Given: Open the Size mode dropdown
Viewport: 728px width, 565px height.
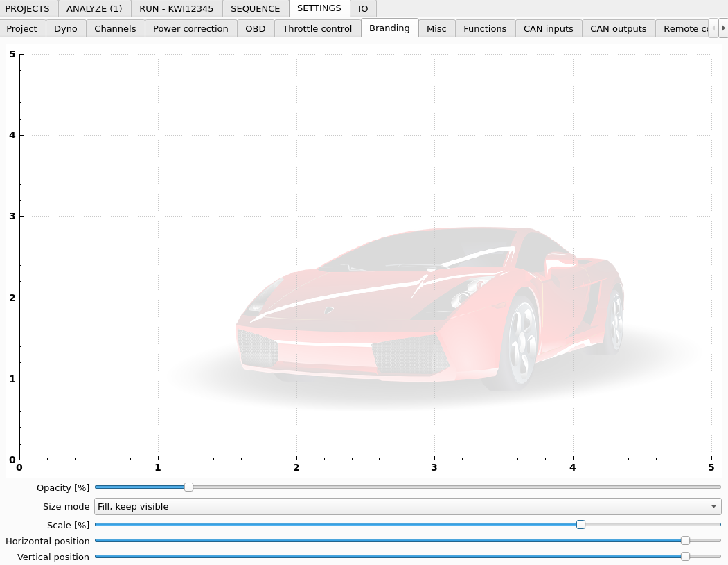Looking at the screenshot, I should [x=407, y=506].
